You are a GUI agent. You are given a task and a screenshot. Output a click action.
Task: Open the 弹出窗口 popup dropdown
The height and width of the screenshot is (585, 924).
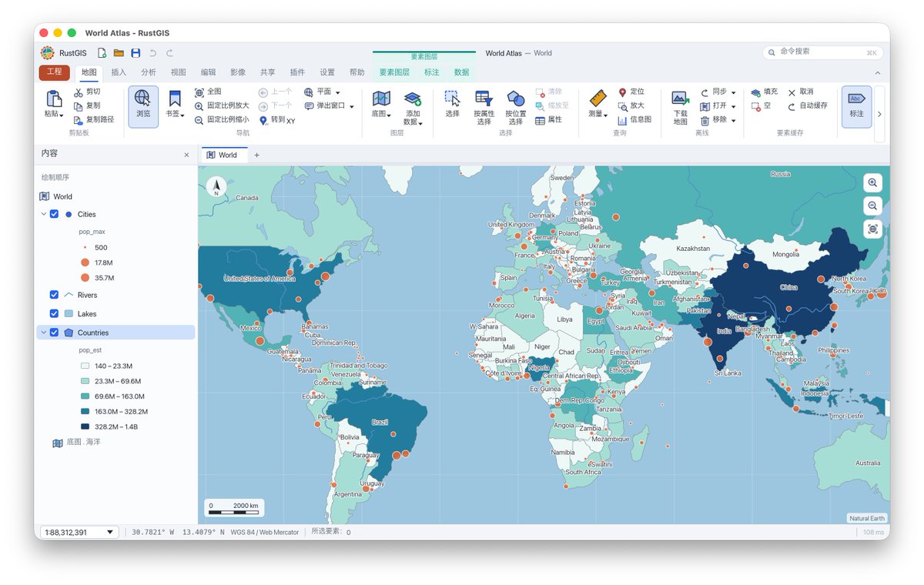point(330,105)
